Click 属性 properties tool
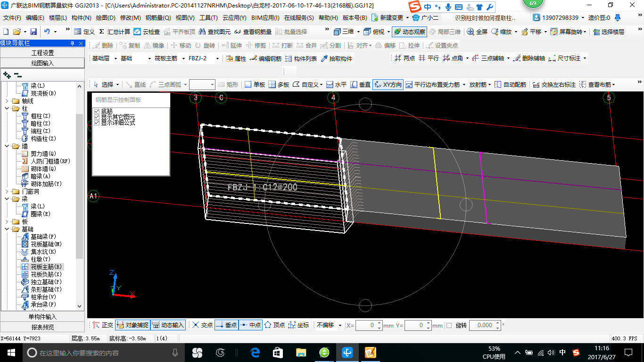 [x=236, y=58]
